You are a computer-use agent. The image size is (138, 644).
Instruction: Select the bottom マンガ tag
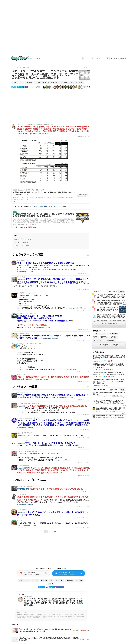point(51,584)
